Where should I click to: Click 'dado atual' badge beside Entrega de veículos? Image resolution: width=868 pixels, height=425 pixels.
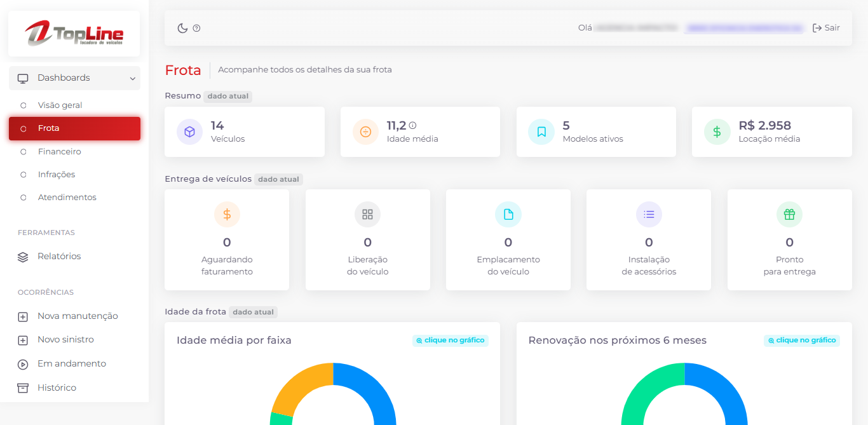pos(278,179)
